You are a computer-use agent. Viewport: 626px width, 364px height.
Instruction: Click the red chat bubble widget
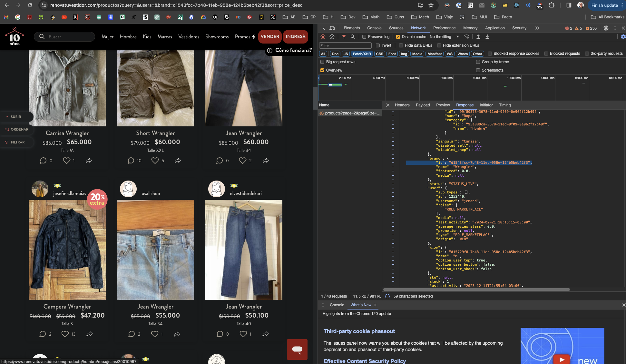point(297,349)
